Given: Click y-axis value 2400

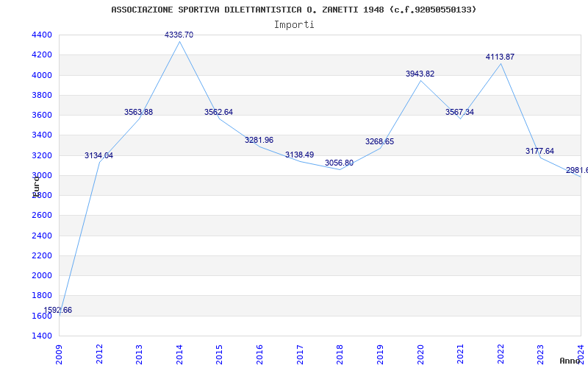Looking at the screenshot, I should 42,236.
